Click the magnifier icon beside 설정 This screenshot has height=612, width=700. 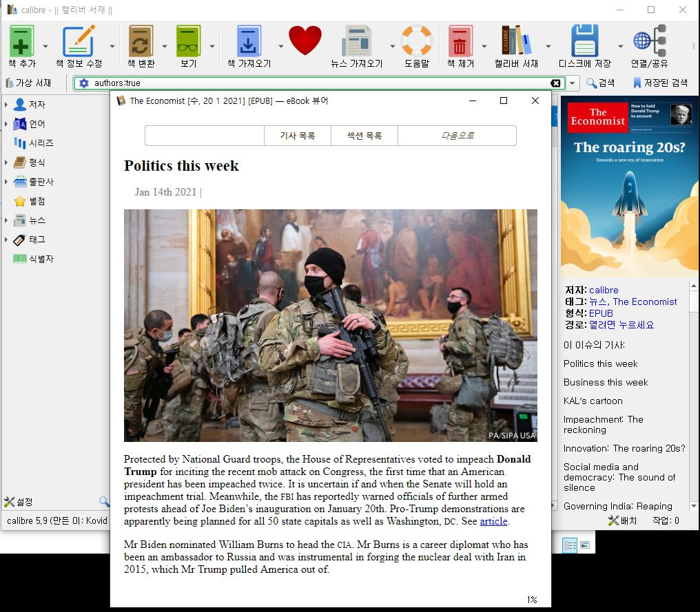(x=104, y=501)
